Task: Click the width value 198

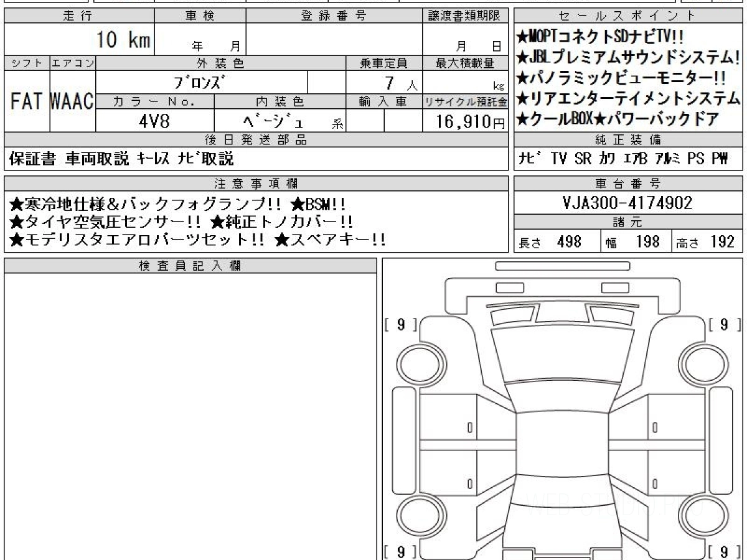Action: coord(648,241)
